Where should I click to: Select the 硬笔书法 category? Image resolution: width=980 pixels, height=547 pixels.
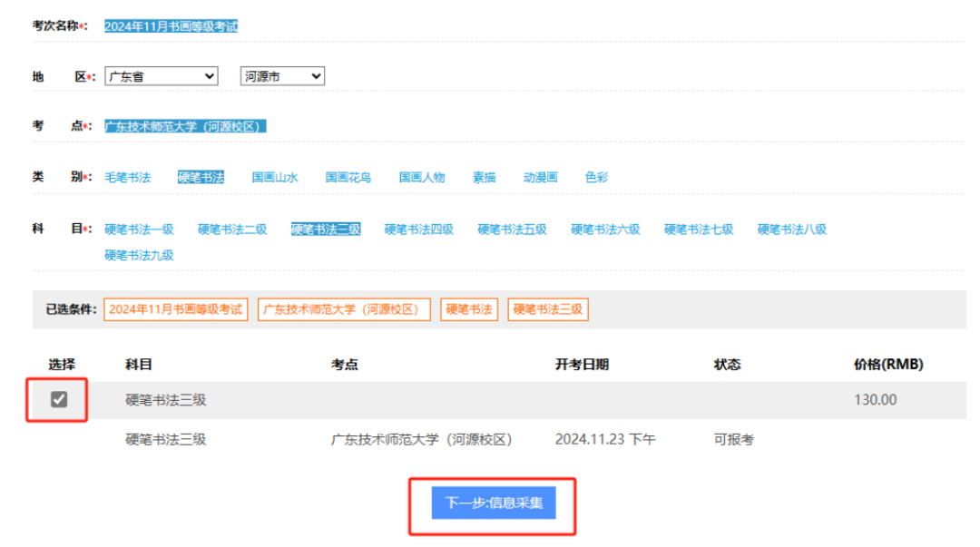pyautogui.click(x=201, y=178)
